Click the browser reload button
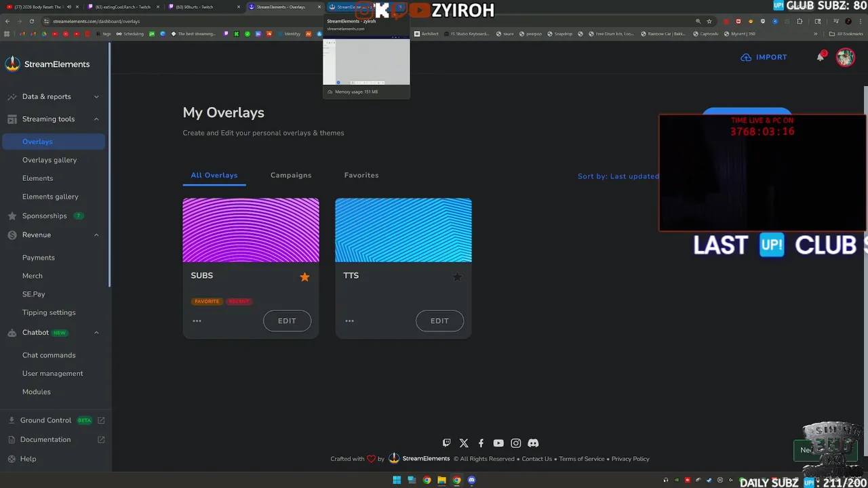Viewport: 868px width, 488px height. click(x=31, y=21)
